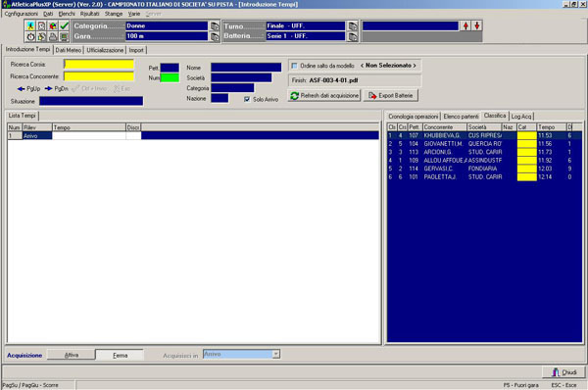The height and width of the screenshot is (390, 588).
Task: Click the Concorrente column header
Action: [x=445, y=127]
